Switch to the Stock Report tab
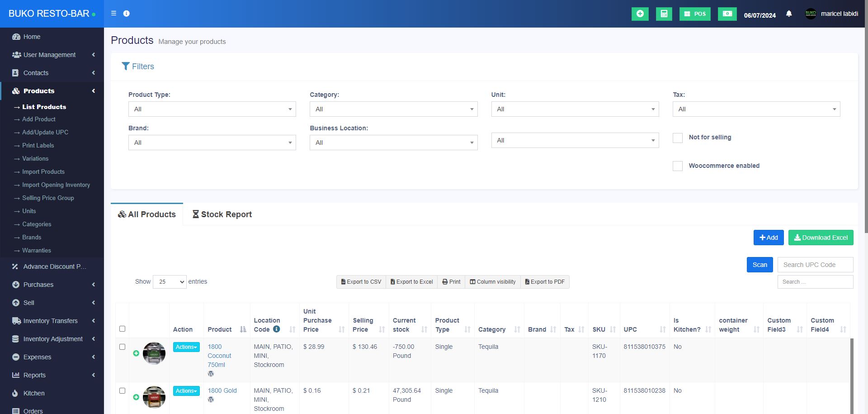Screen dimensions: 868x414 (222, 214)
